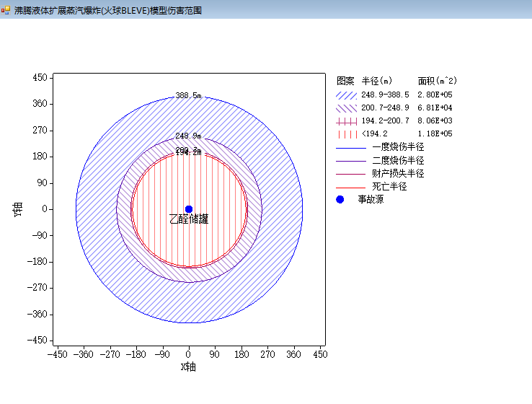Click the 图案 legend header
Viewport: 532px width, 404px height.
click(x=345, y=81)
